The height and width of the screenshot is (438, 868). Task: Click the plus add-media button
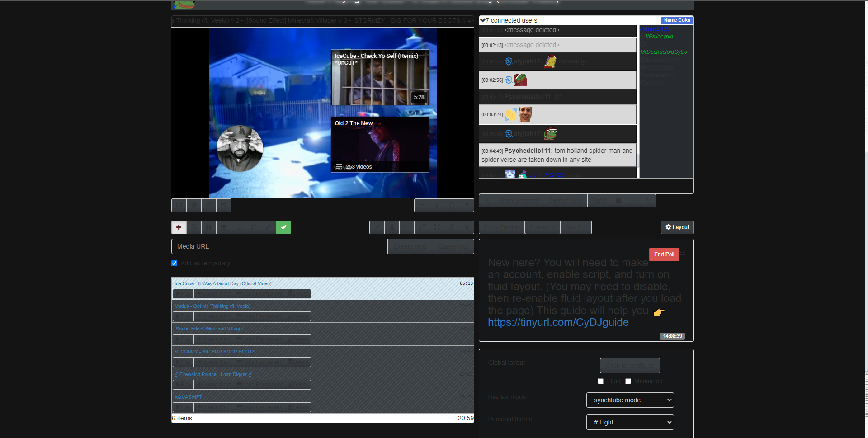179,227
